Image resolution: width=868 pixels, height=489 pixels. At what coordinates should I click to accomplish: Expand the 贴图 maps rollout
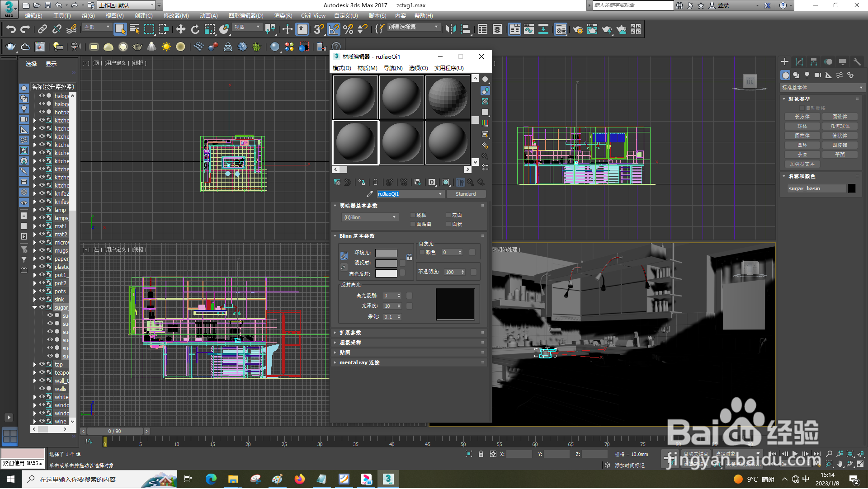click(x=344, y=353)
